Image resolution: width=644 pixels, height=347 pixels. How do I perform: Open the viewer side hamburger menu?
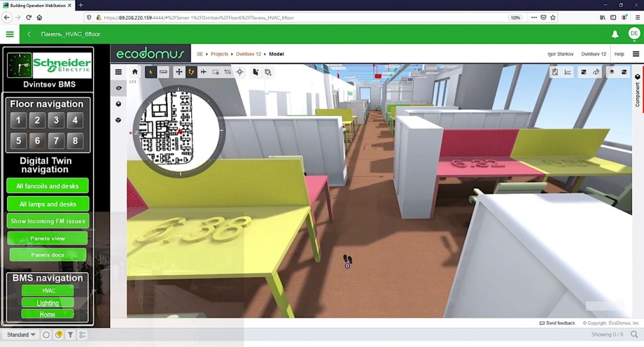(x=118, y=72)
